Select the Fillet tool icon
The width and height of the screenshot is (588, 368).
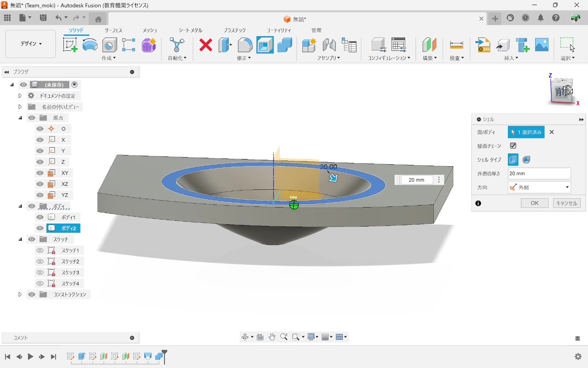coord(245,45)
